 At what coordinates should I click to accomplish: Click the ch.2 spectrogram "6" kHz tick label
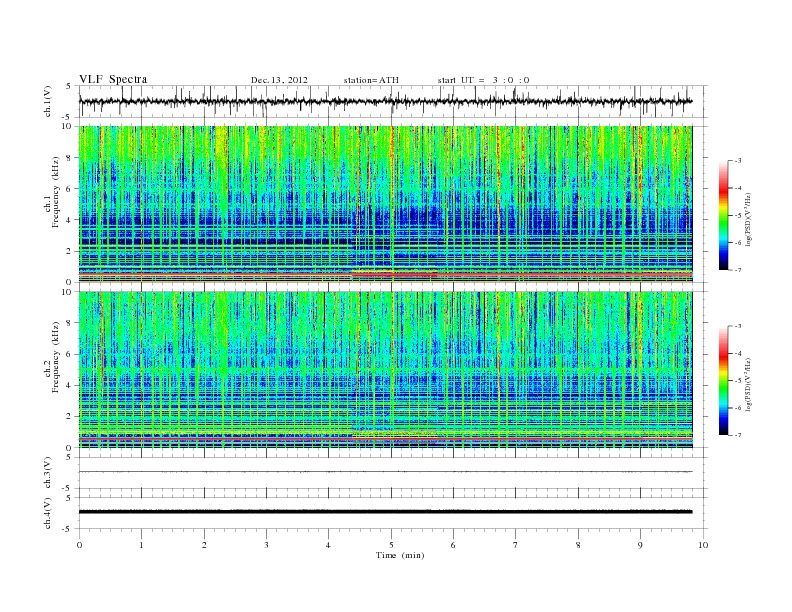click(x=70, y=354)
